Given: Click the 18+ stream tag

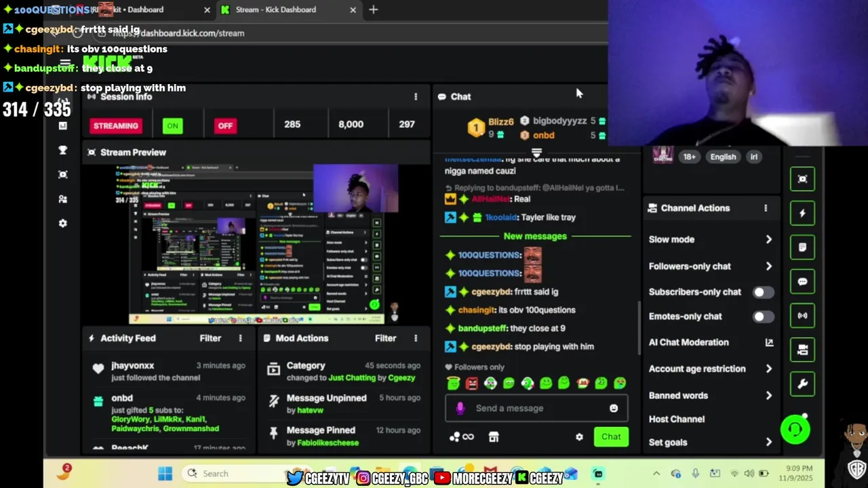Looking at the screenshot, I should 689,157.
